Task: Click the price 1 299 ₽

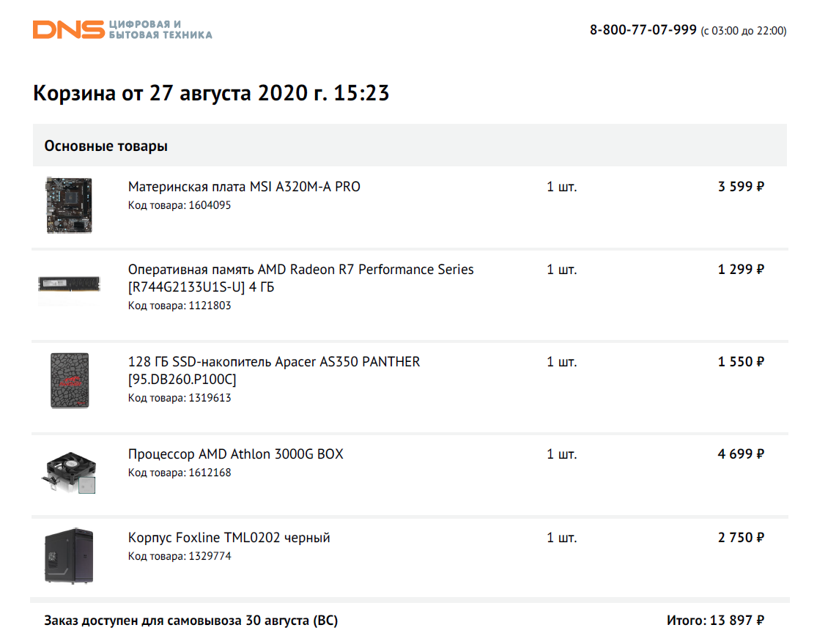Action: [x=740, y=270]
